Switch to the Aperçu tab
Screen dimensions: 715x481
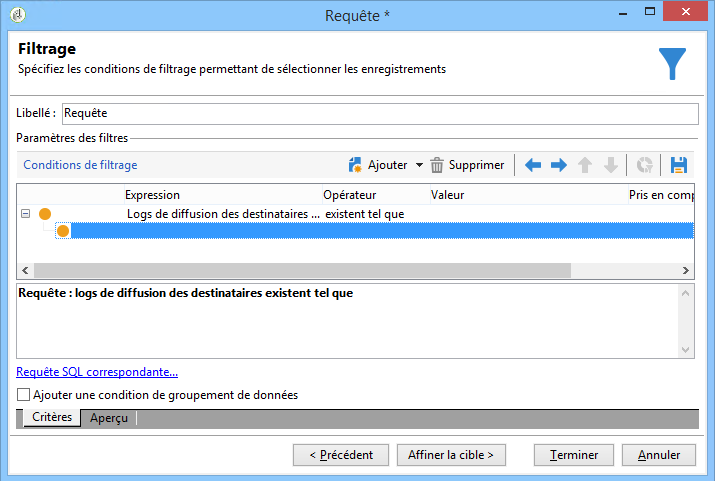[109, 418]
